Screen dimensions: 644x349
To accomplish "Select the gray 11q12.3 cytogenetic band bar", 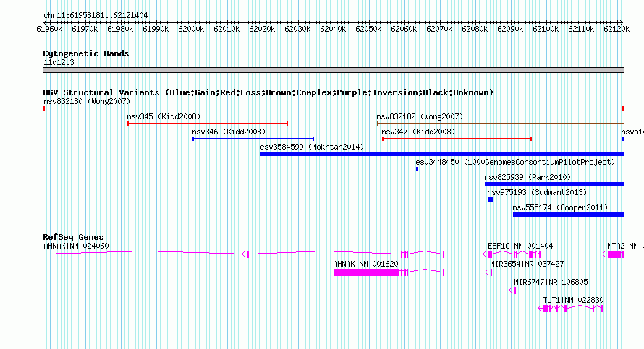I will (333, 70).
